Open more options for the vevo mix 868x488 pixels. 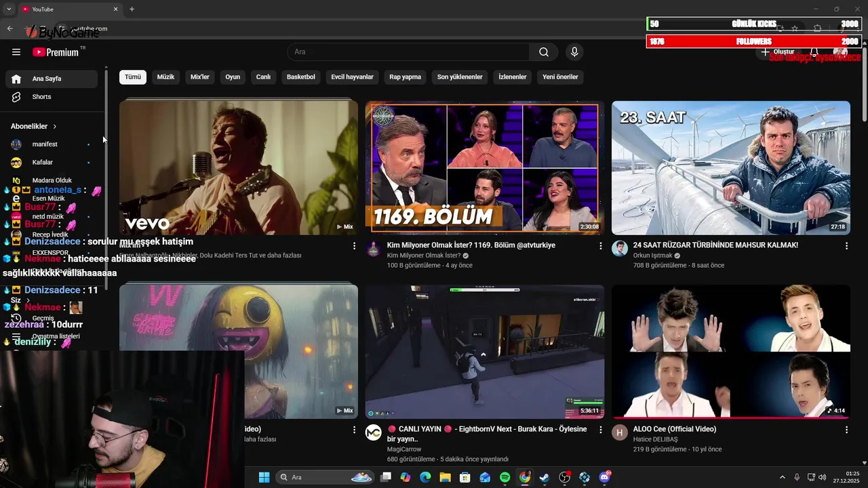(354, 246)
